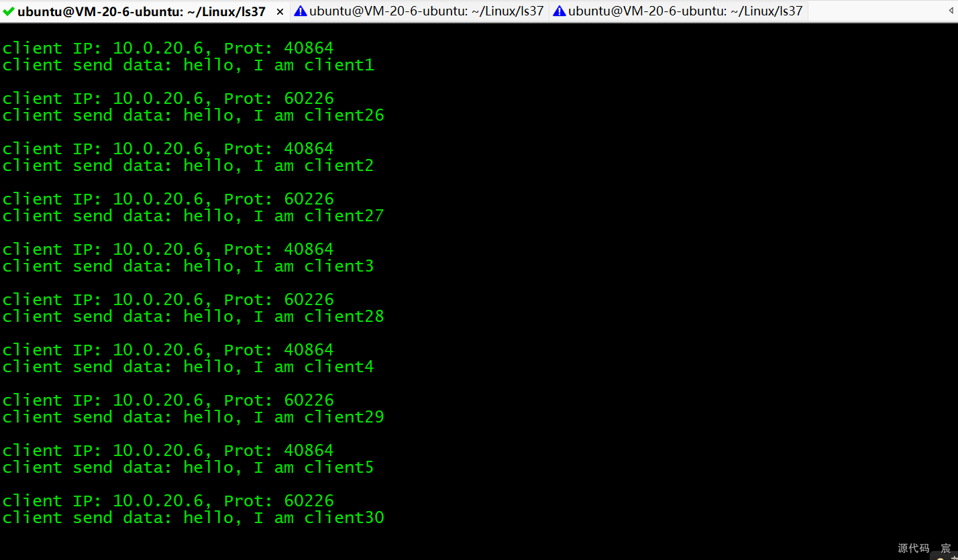The image size is (958, 560).
Task: Click the Prot: 60226 line above client30 message
Action: tap(168, 501)
